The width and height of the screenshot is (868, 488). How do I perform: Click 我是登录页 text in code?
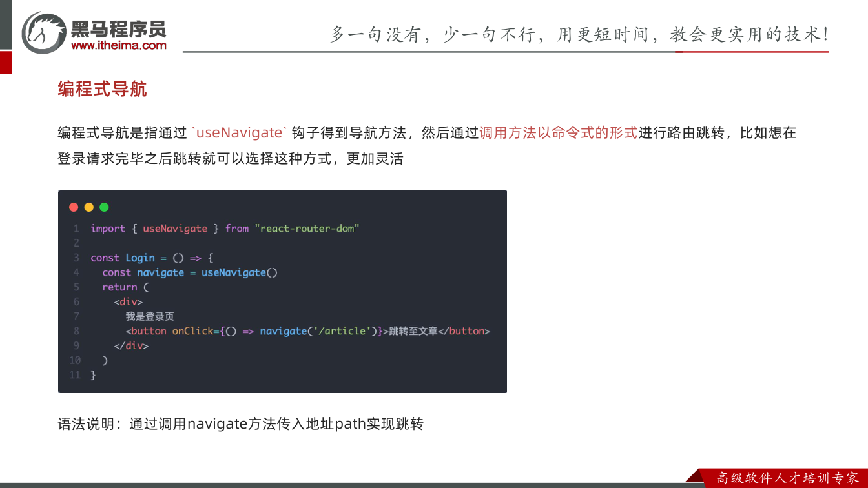pyautogui.click(x=150, y=316)
